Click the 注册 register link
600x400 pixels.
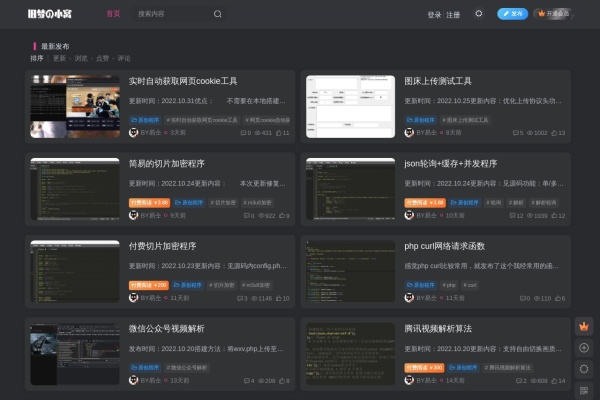click(x=453, y=14)
